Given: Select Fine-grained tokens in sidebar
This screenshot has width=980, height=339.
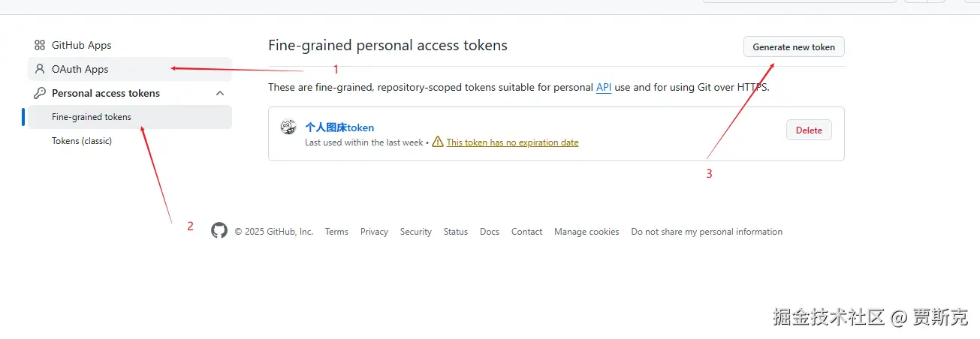Looking at the screenshot, I should 130,117.
